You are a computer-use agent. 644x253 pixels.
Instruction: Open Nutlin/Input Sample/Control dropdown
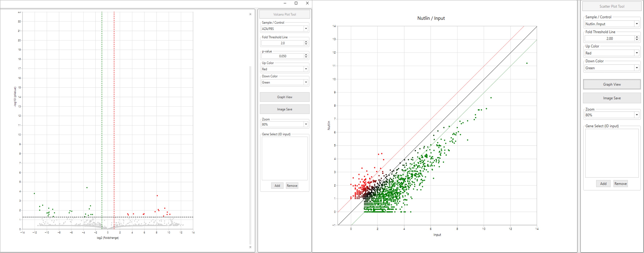[637, 24]
